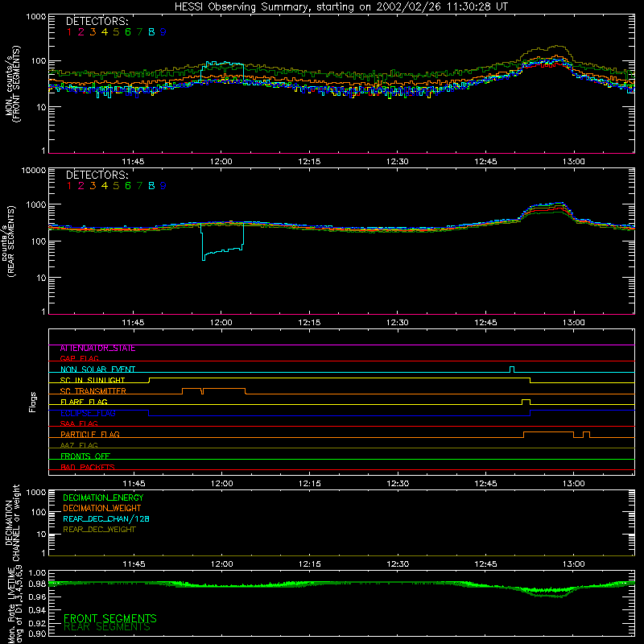Click the GAP_FLAG label
The image size is (644, 644).
(79, 358)
